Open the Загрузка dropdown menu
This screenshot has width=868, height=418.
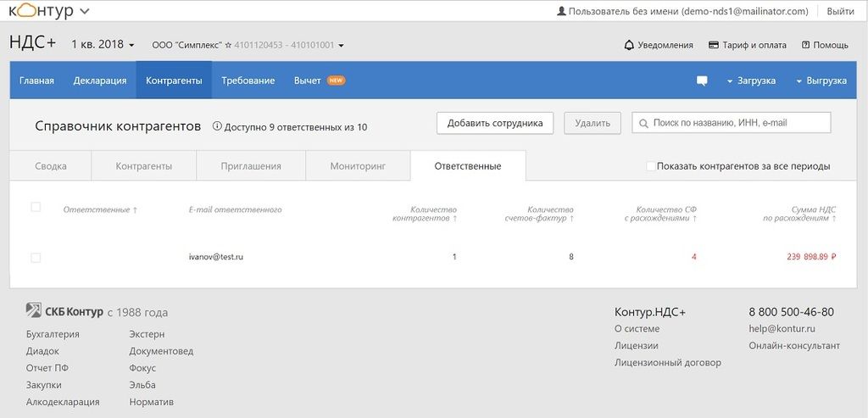[751, 81]
